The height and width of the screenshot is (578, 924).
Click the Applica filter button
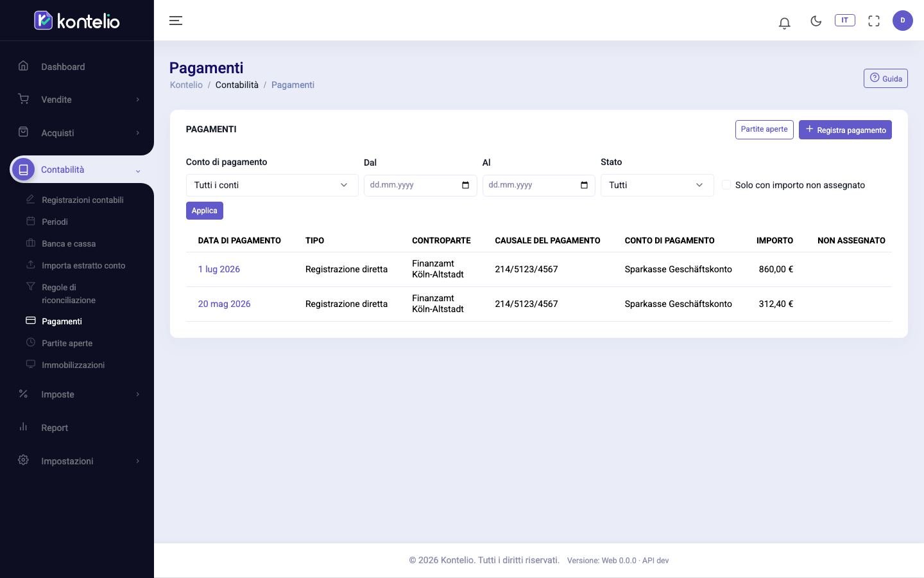204,211
